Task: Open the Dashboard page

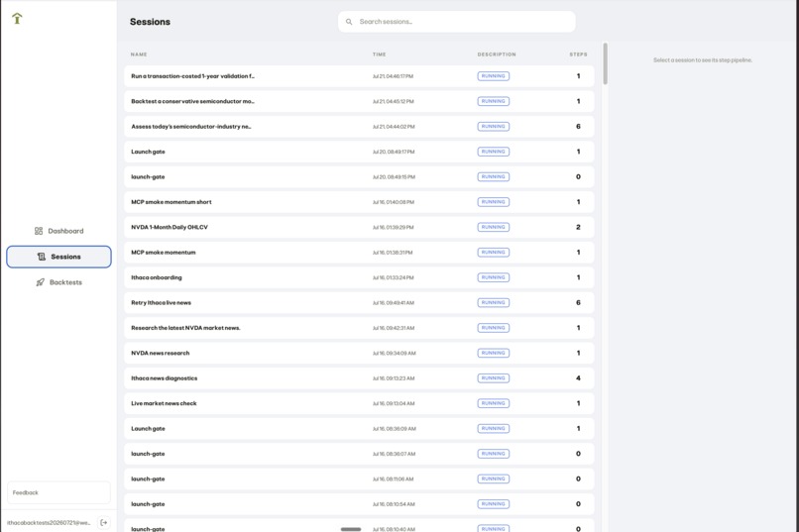Action: pos(58,231)
